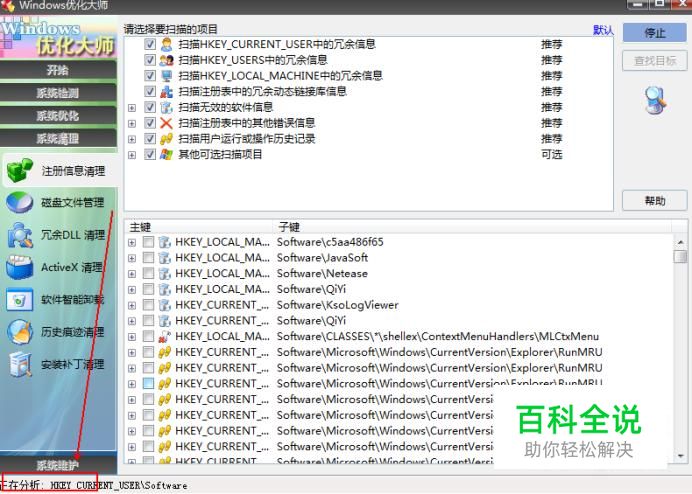Click icon beside 扫描无效的软件信息
692x494 pixels.
coord(166,107)
